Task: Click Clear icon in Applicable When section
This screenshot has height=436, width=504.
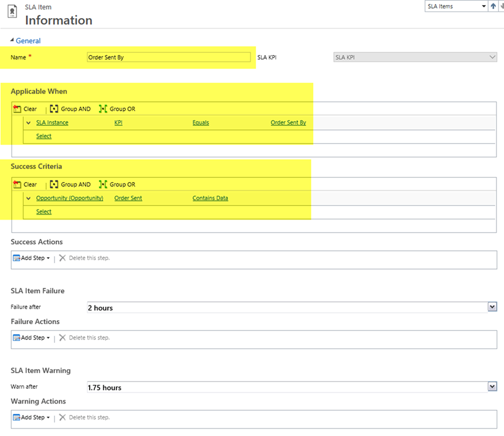Action: pyautogui.click(x=17, y=109)
